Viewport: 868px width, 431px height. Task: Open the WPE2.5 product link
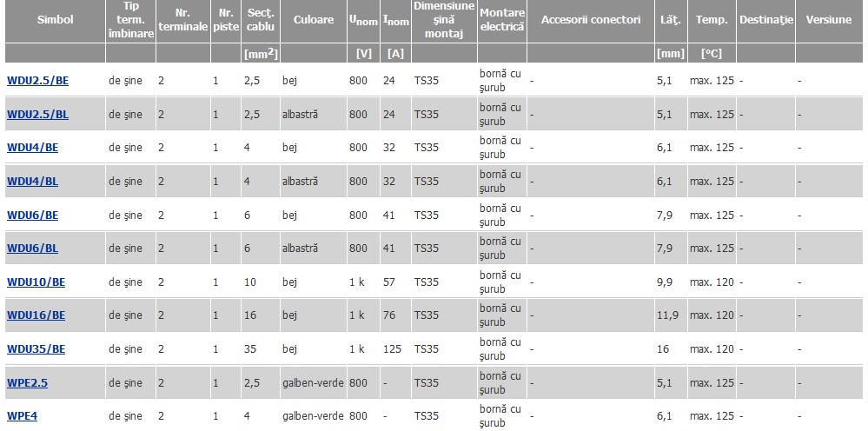point(27,383)
